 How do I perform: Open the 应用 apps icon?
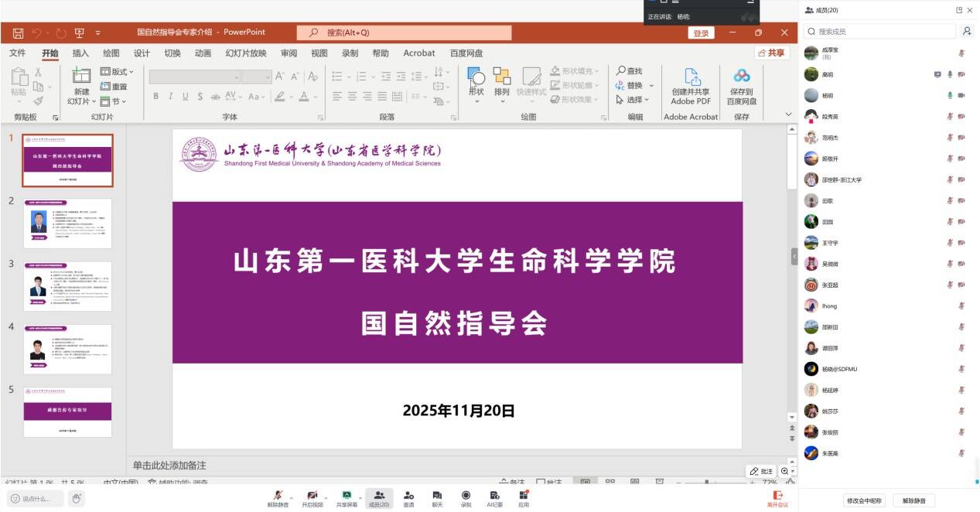(x=524, y=495)
